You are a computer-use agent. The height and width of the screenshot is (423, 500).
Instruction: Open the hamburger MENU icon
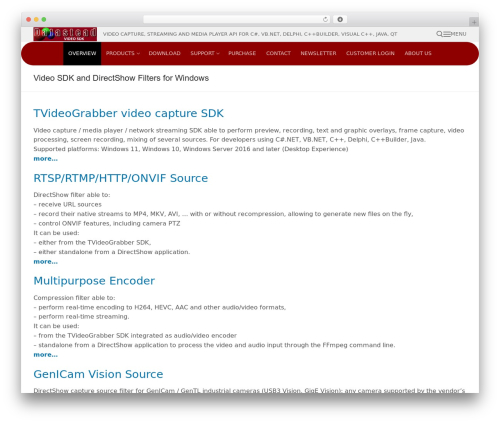(447, 34)
